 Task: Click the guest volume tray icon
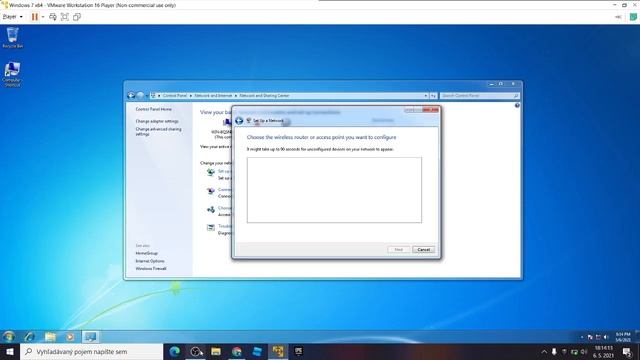[x=606, y=337]
